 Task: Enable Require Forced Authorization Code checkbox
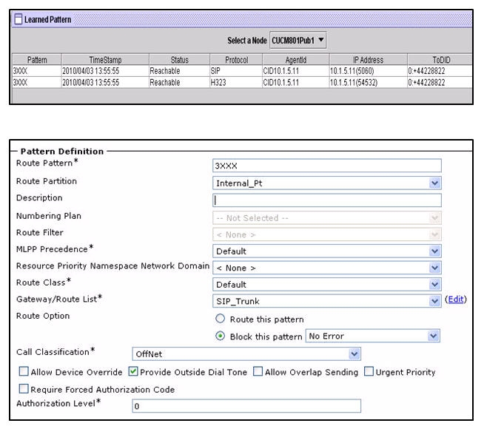click(x=24, y=389)
